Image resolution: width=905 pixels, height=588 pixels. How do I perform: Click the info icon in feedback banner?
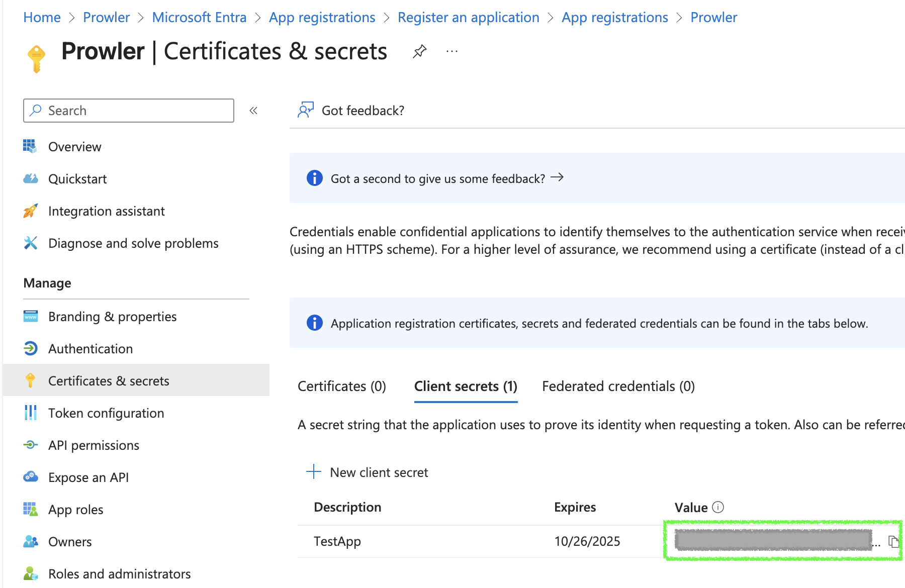tap(315, 178)
